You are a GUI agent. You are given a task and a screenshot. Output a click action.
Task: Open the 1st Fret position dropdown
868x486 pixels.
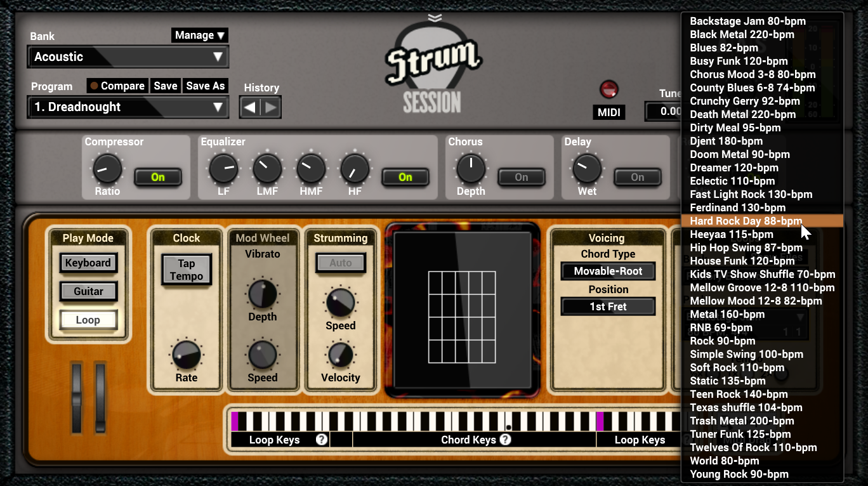[x=608, y=306]
